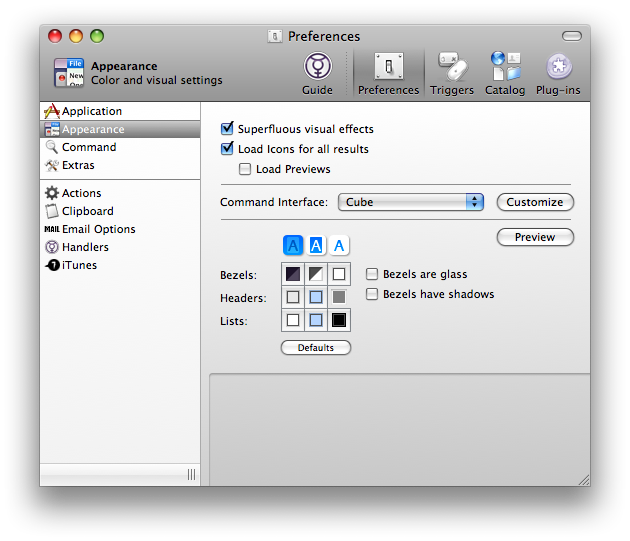Select Actions in the sidebar list
Screen dimensions: 630x541
coord(120,193)
